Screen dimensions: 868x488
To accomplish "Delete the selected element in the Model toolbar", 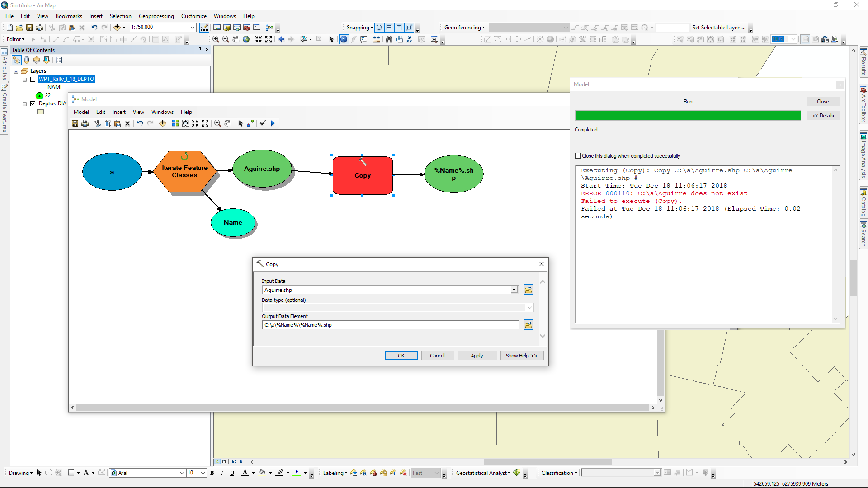I will click(x=127, y=123).
